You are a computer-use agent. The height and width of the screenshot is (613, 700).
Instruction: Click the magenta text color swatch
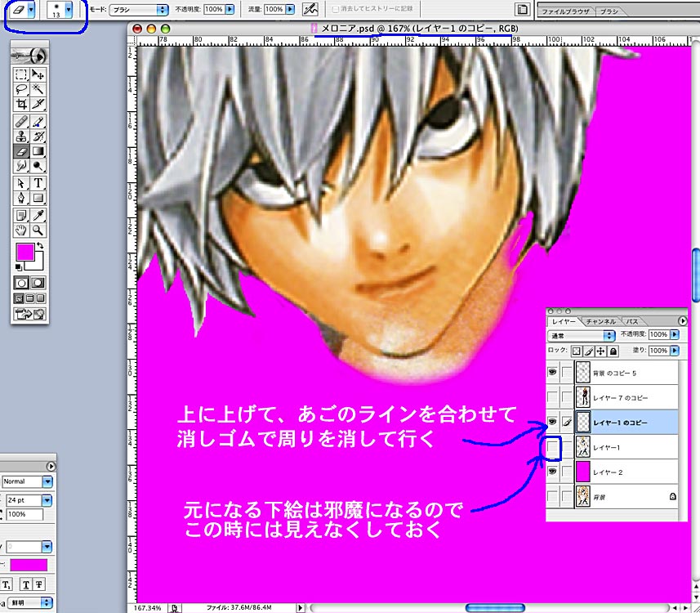29,566
